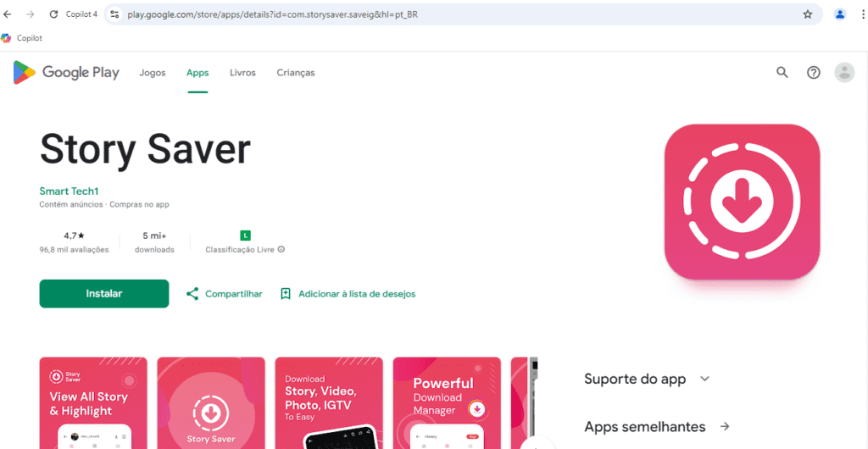The height and width of the screenshot is (449, 868).
Task: Open the browser three-dot menu
Action: 862,14
